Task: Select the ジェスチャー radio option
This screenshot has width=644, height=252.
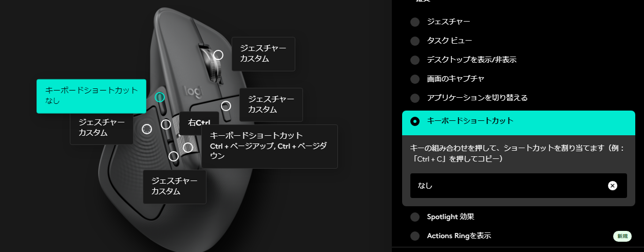Action: tap(415, 22)
